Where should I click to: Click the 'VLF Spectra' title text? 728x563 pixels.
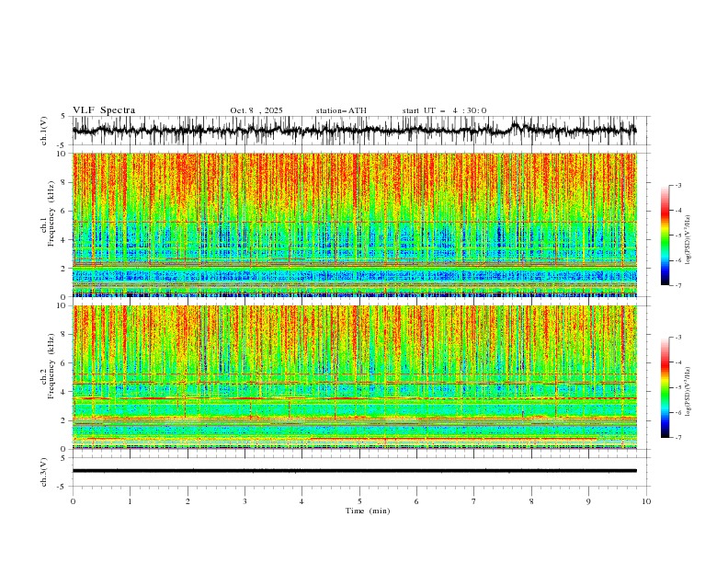(x=104, y=110)
